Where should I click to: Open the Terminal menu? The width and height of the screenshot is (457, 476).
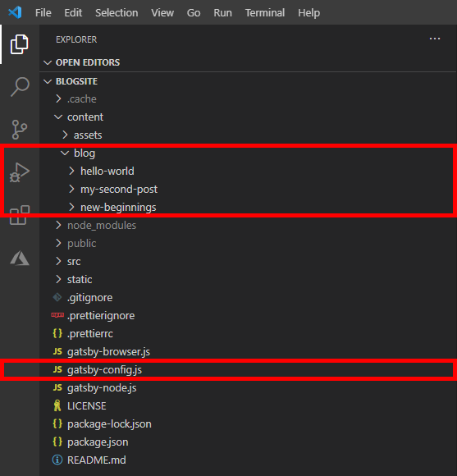[265, 13]
